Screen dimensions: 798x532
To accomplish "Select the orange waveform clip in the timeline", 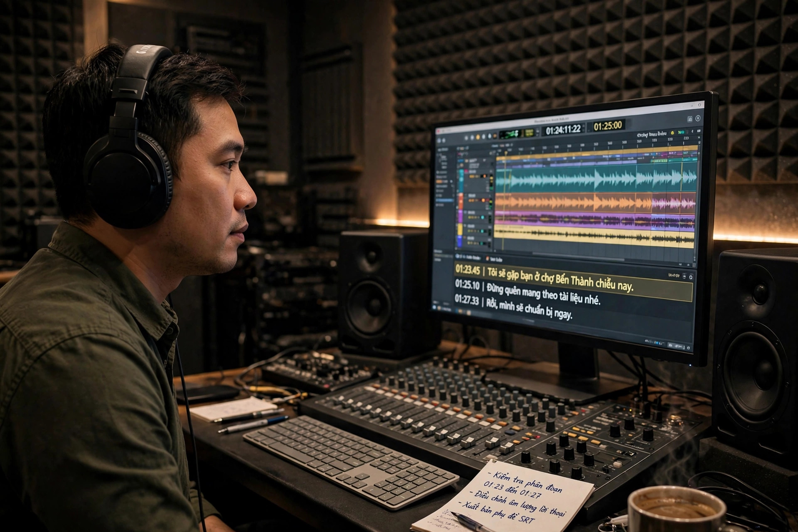I will 574,202.
